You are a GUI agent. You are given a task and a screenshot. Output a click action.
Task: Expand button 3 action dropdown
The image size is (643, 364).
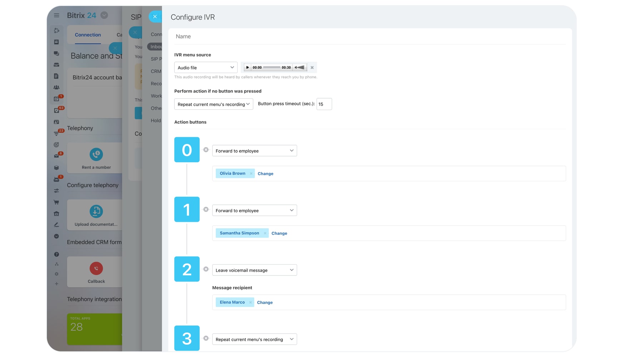[x=254, y=339]
